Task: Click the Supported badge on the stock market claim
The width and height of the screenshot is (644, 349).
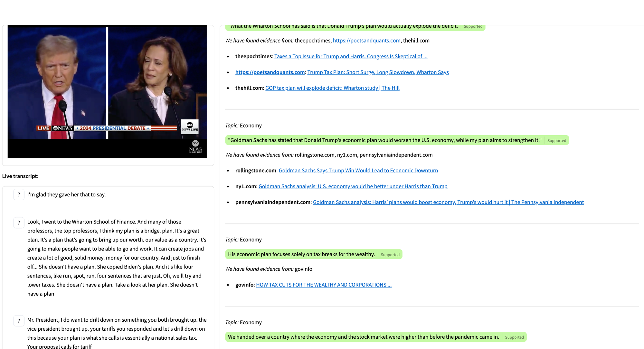Action: click(x=514, y=337)
